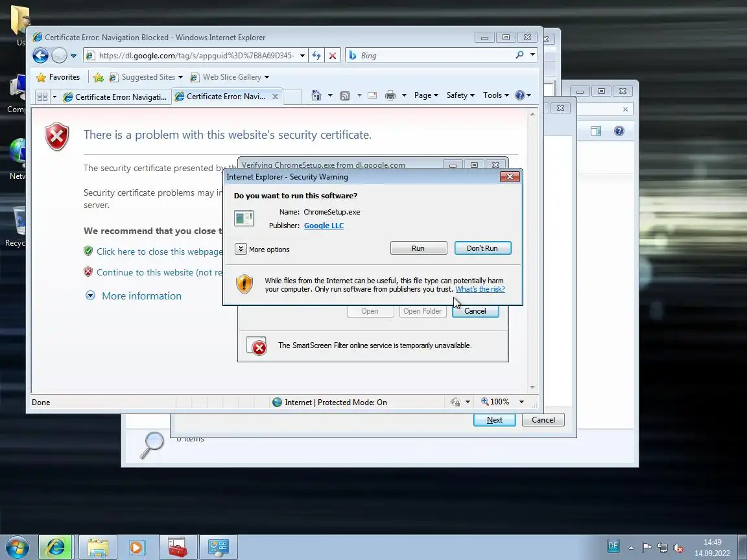The height and width of the screenshot is (560, 747).
Task: Click the Refresh icon in address bar
Action: tap(316, 56)
